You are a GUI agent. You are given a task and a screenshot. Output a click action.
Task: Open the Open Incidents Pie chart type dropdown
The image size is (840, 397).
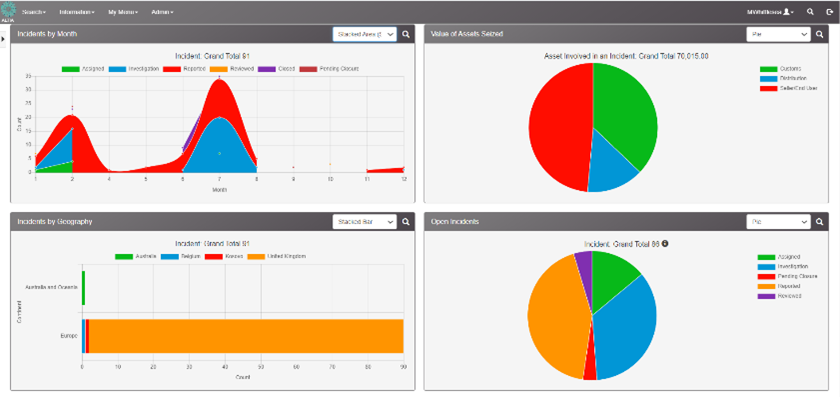pos(778,221)
